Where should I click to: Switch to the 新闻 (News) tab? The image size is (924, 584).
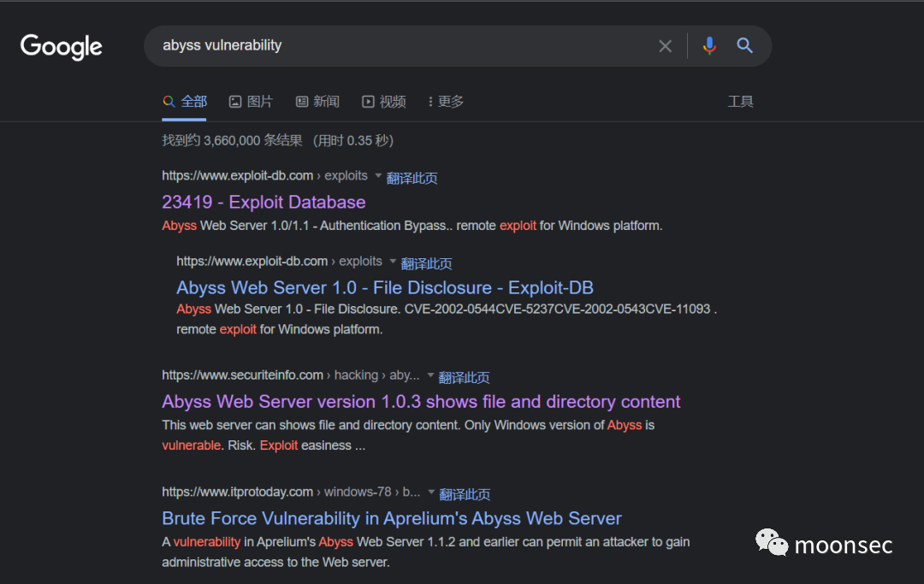[317, 101]
